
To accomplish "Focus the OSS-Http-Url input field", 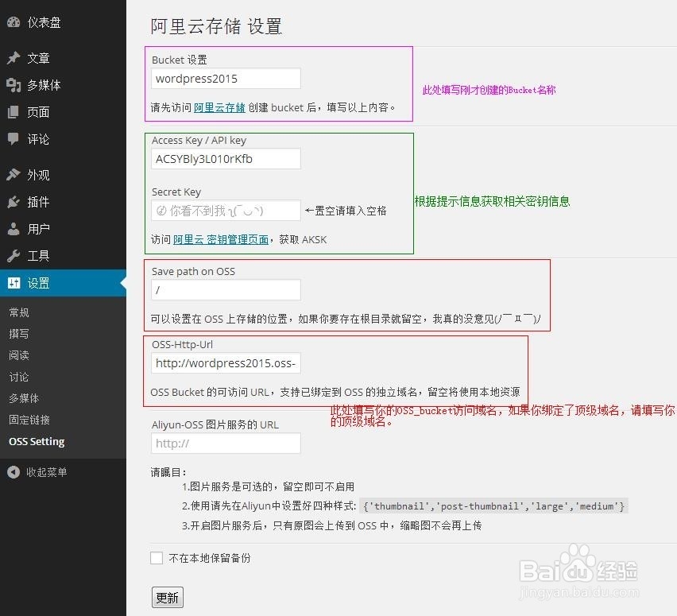I will tap(226, 363).
